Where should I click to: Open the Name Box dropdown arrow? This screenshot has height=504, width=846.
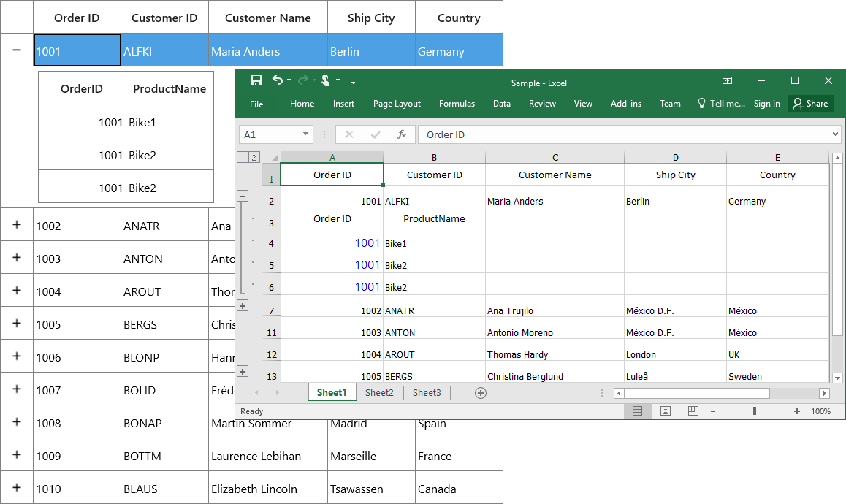[x=305, y=134]
